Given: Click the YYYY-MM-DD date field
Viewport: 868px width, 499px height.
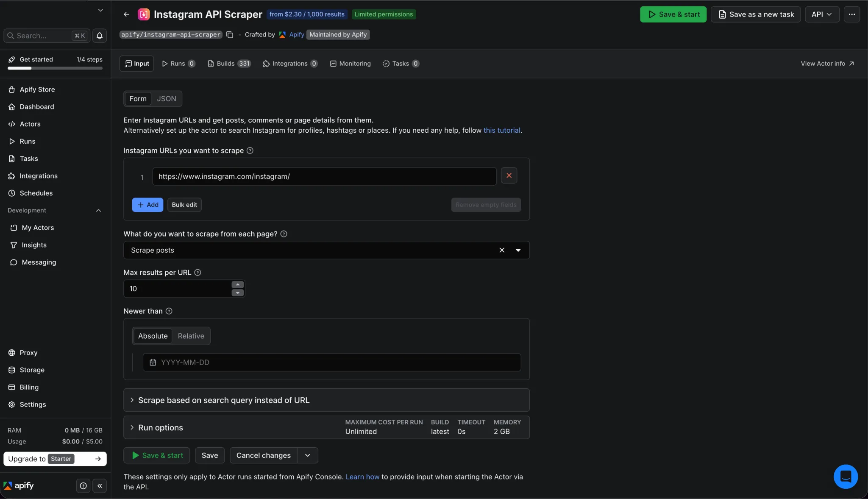Looking at the screenshot, I should click(x=332, y=362).
